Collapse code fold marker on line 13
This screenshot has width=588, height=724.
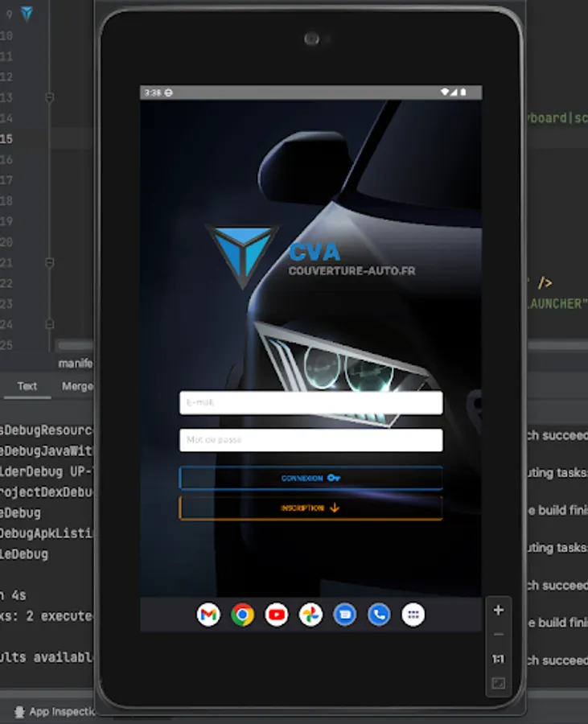click(49, 97)
